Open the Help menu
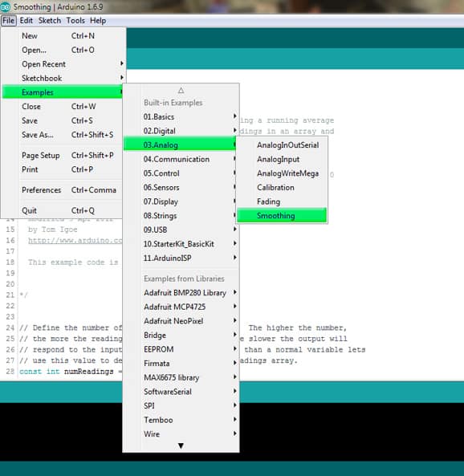464x476 pixels. pos(98,21)
